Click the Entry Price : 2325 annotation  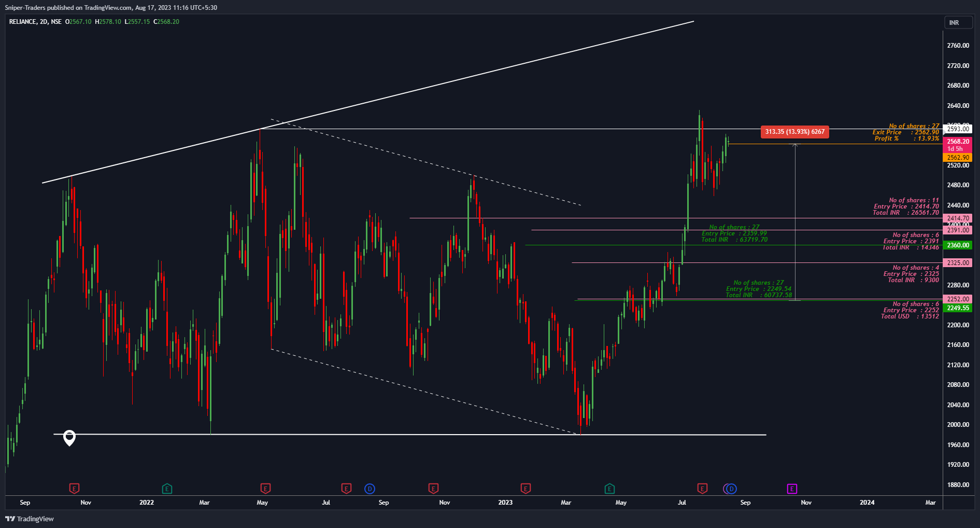pyautogui.click(x=911, y=274)
